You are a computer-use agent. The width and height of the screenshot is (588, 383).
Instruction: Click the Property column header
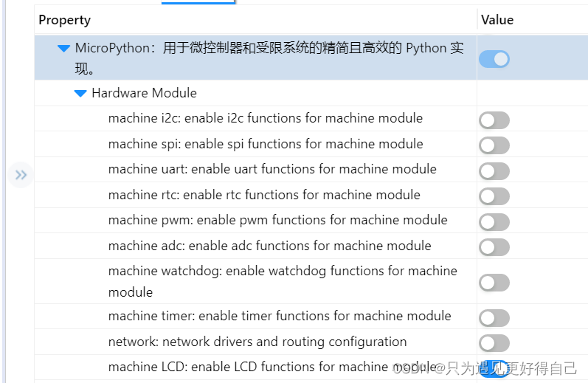pyautogui.click(x=64, y=20)
